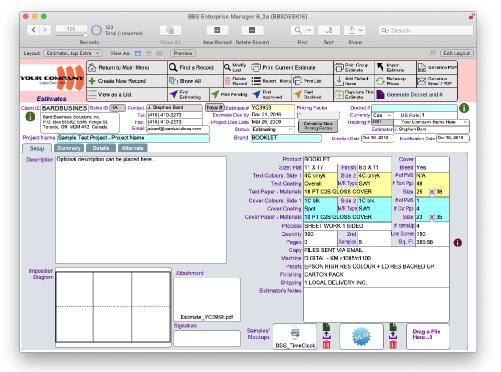Click the green plus Create New Record icon
This screenshot has height=372, width=501.
click(x=92, y=81)
